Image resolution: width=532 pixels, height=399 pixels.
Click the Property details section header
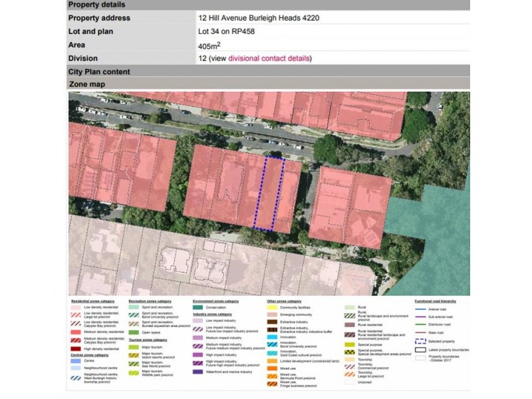268,5
